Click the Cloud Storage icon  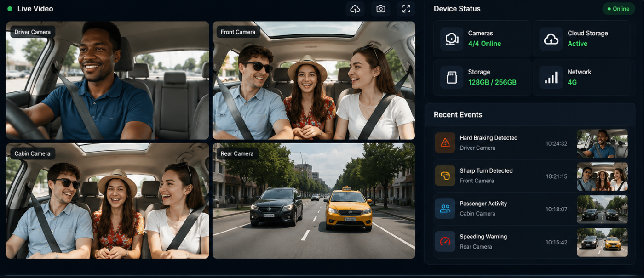pyautogui.click(x=551, y=39)
